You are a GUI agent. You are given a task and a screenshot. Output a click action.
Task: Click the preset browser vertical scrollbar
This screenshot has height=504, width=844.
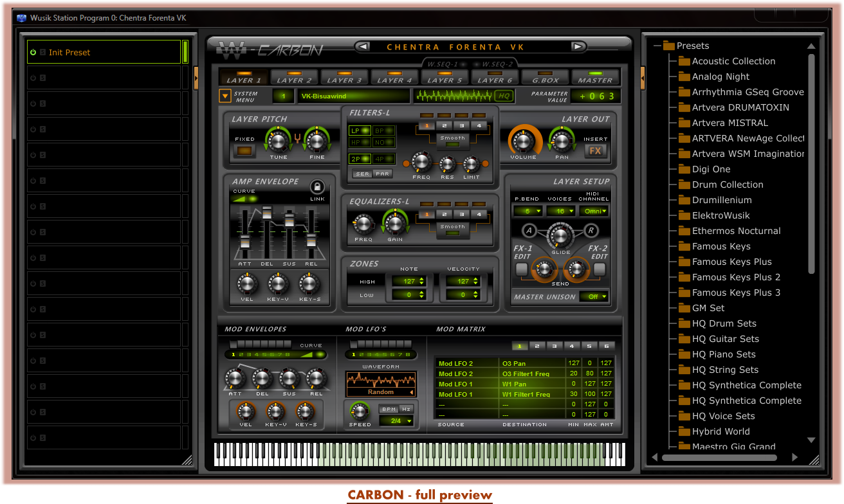(811, 164)
